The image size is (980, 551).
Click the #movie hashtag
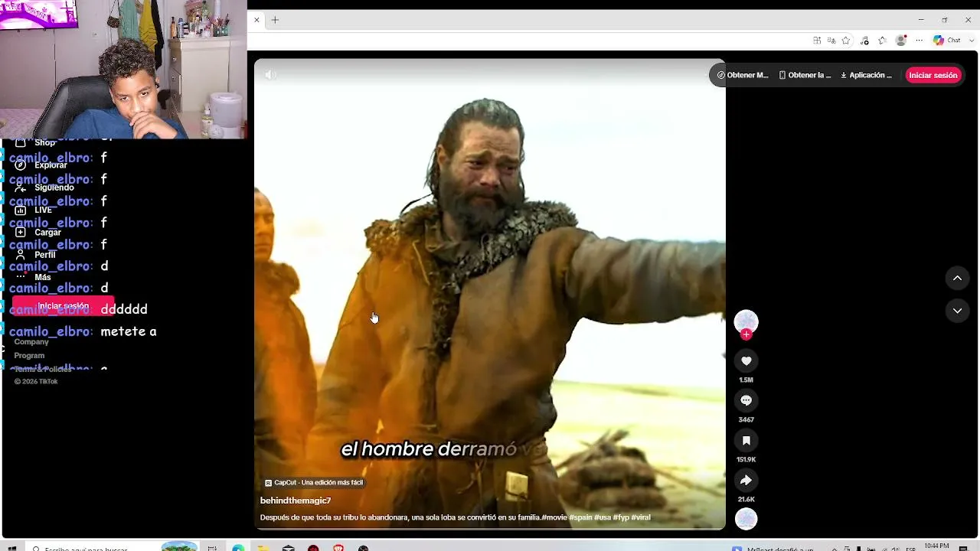click(554, 518)
